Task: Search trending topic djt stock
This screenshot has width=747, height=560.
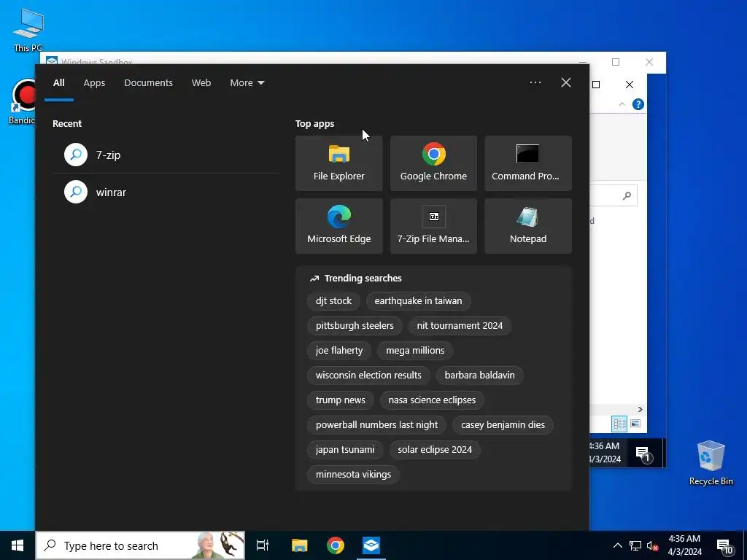Action: [333, 301]
